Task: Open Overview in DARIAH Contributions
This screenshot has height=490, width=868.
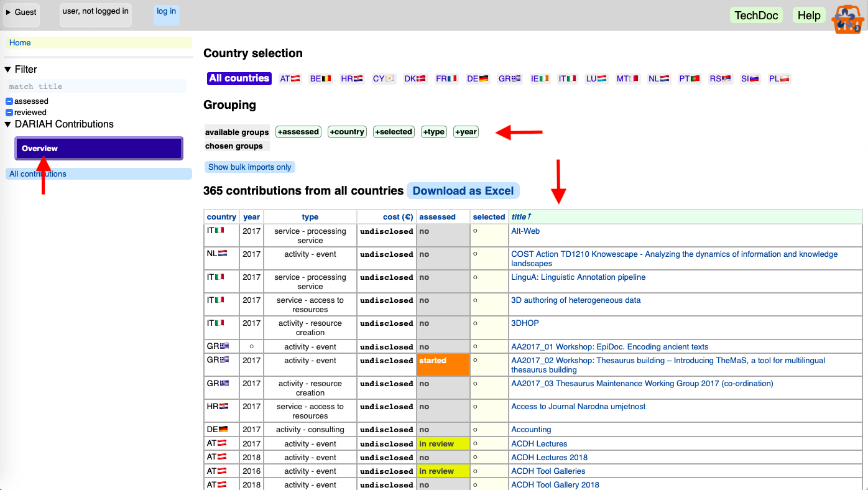Action: click(99, 149)
